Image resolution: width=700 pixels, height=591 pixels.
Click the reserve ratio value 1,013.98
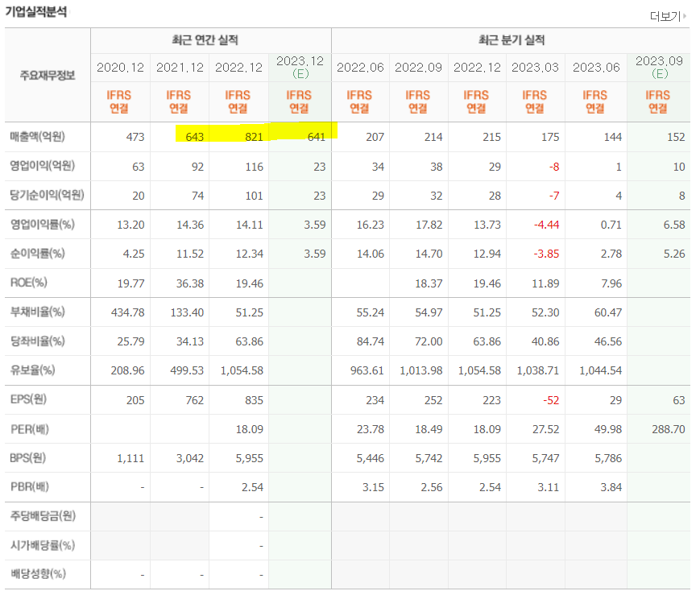(421, 370)
